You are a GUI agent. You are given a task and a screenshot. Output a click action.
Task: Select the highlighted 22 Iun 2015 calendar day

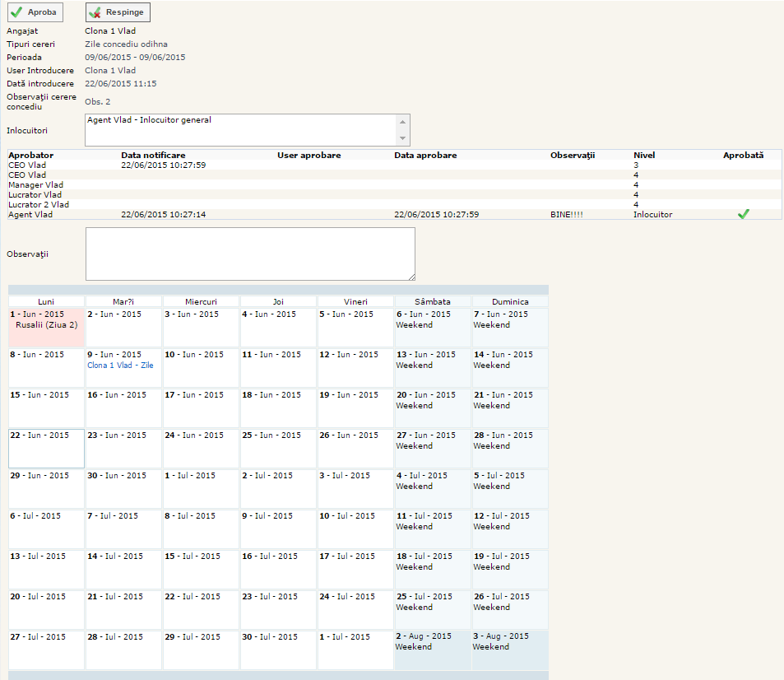[x=46, y=448]
